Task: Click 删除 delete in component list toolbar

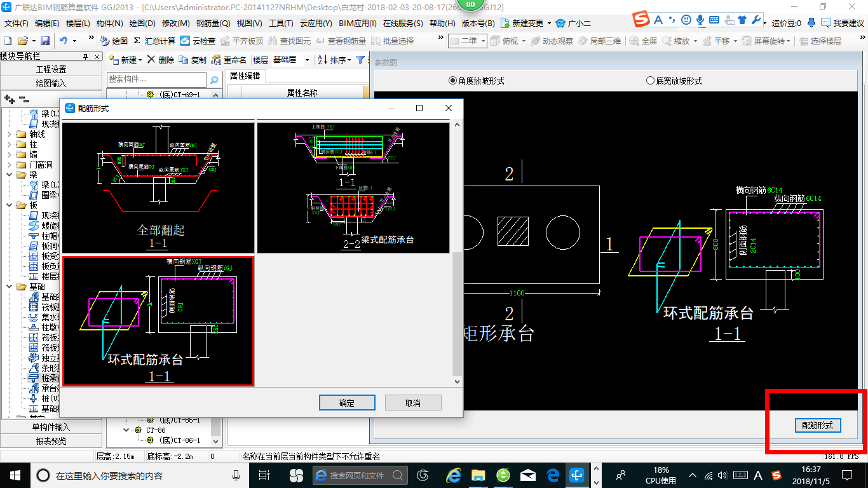Action: (160, 60)
